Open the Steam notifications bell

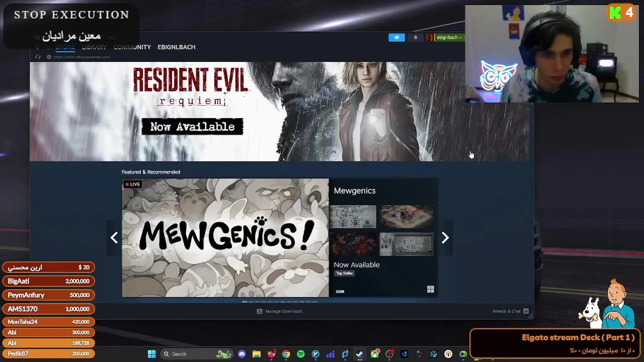click(x=415, y=37)
